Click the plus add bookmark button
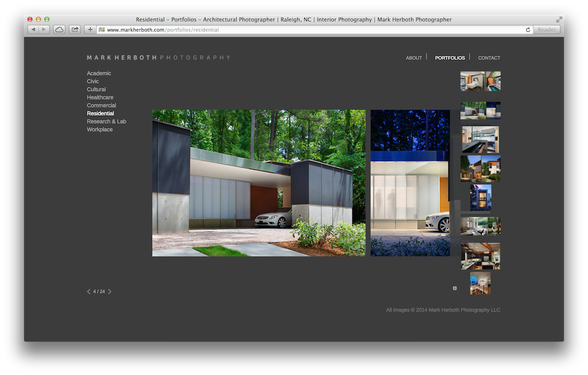 90,29
